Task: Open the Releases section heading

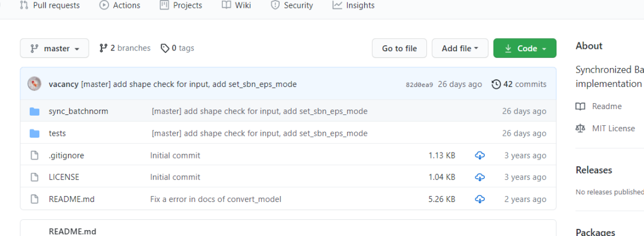Action: coord(594,170)
